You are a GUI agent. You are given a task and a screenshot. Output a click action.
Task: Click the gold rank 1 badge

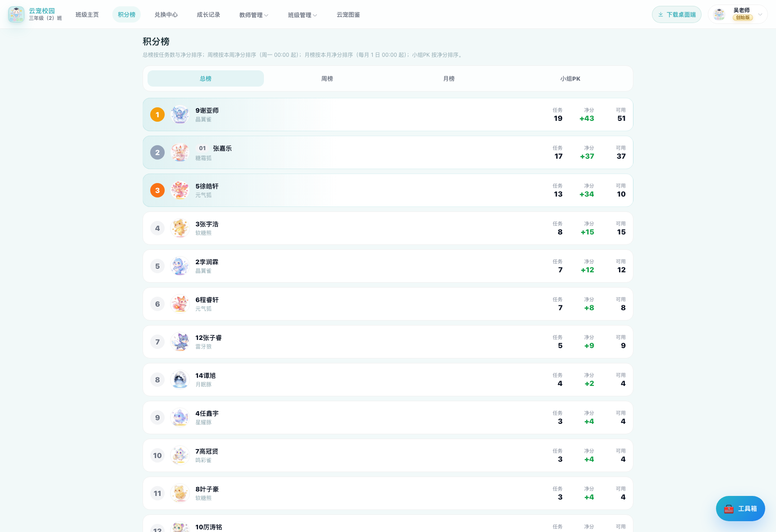click(x=157, y=115)
